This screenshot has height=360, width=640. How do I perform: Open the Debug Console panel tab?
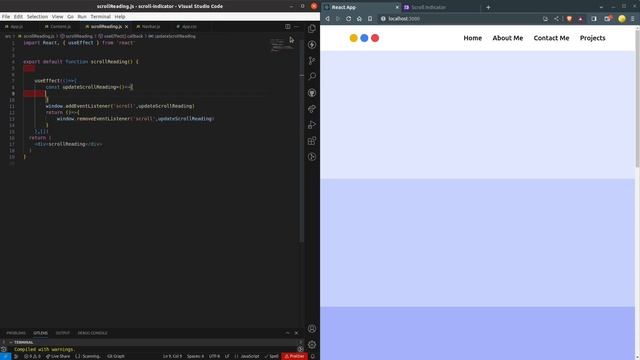pyautogui.click(x=93, y=333)
